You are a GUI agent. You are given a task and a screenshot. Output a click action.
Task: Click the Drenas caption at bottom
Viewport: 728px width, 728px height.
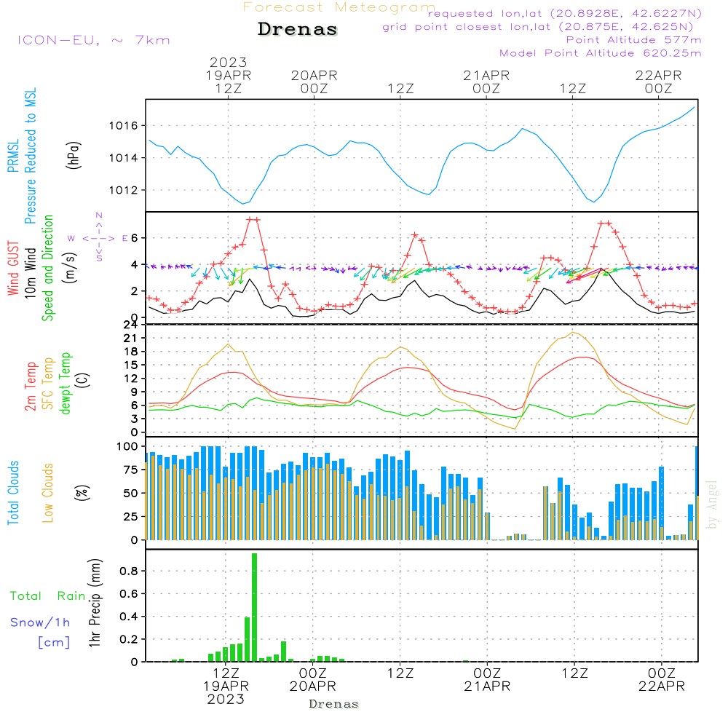click(x=334, y=704)
